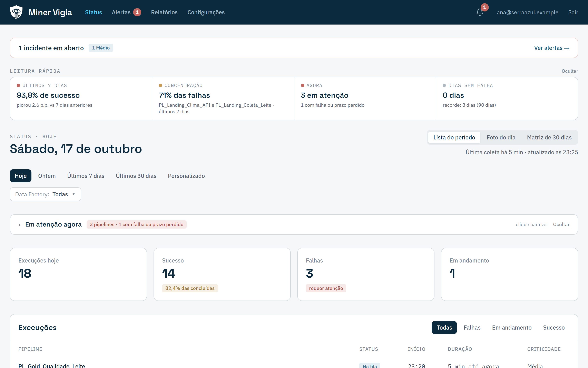Select the Lista do período view
588x368 pixels.
point(454,138)
